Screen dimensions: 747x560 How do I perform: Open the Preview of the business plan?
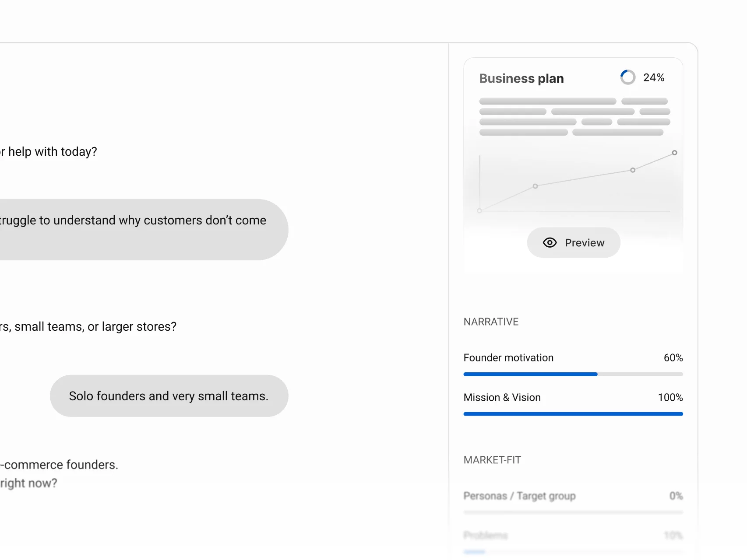[573, 242]
